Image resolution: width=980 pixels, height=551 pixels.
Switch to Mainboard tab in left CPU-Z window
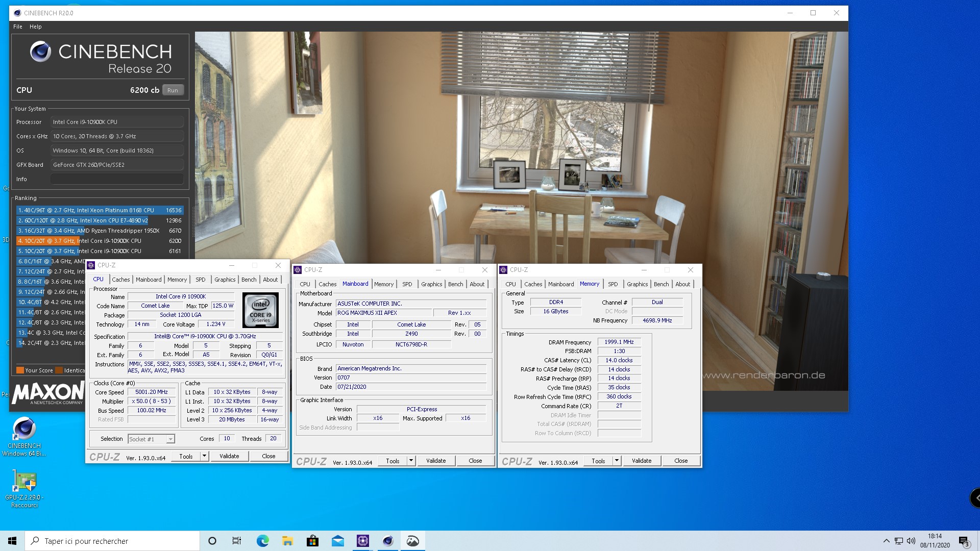[x=149, y=280]
